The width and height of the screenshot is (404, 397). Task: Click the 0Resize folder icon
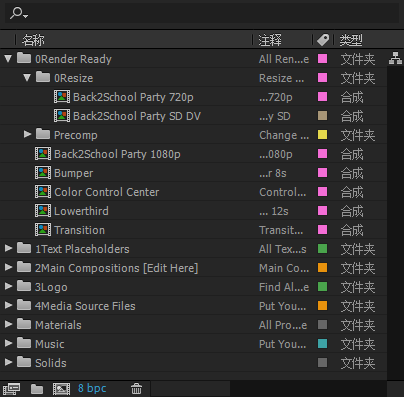click(43, 77)
